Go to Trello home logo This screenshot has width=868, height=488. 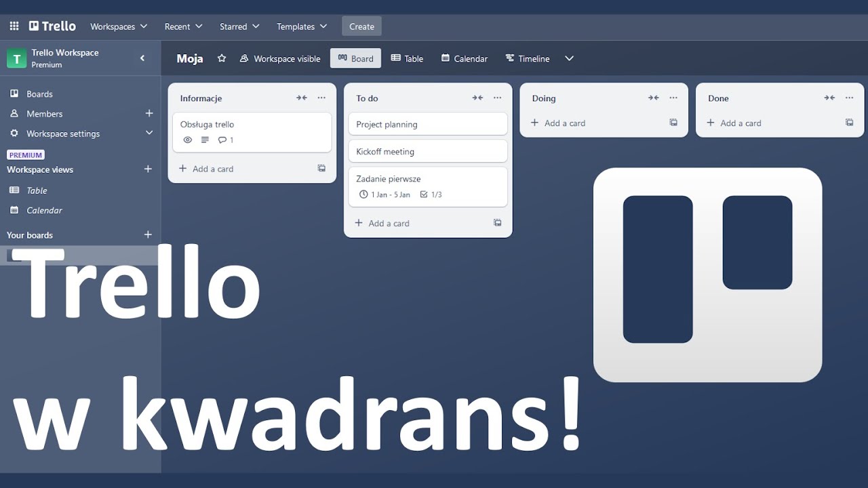[52, 26]
